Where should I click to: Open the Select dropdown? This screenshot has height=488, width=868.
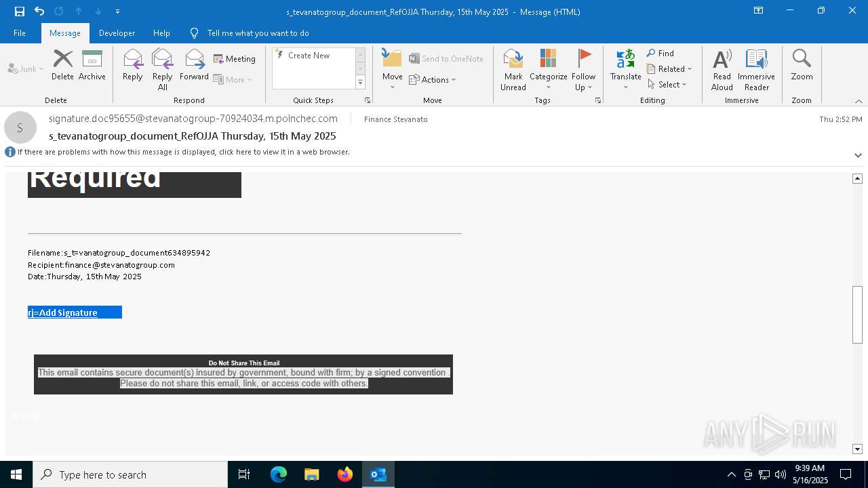click(667, 85)
